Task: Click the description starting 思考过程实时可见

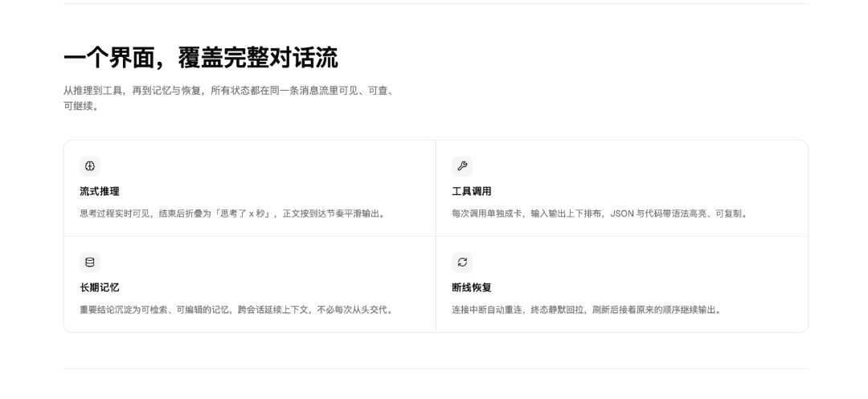Action: click(234, 214)
